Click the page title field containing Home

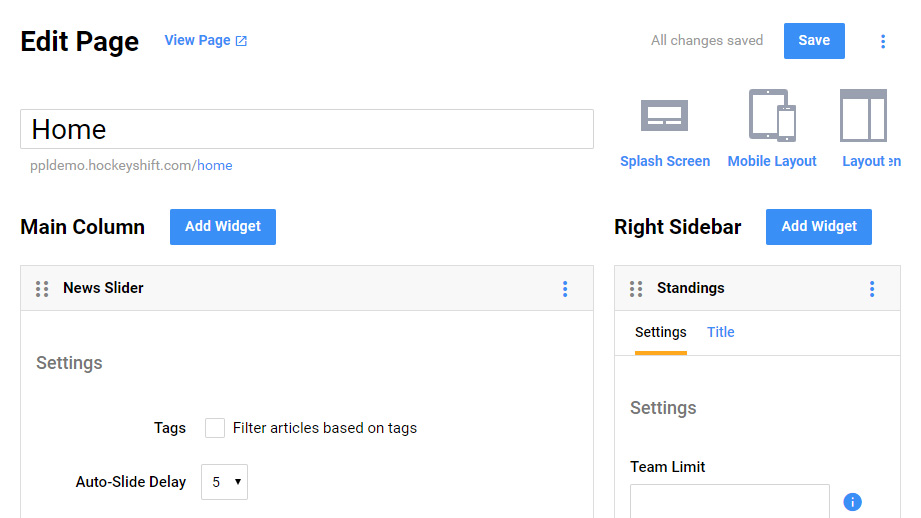tap(306, 129)
